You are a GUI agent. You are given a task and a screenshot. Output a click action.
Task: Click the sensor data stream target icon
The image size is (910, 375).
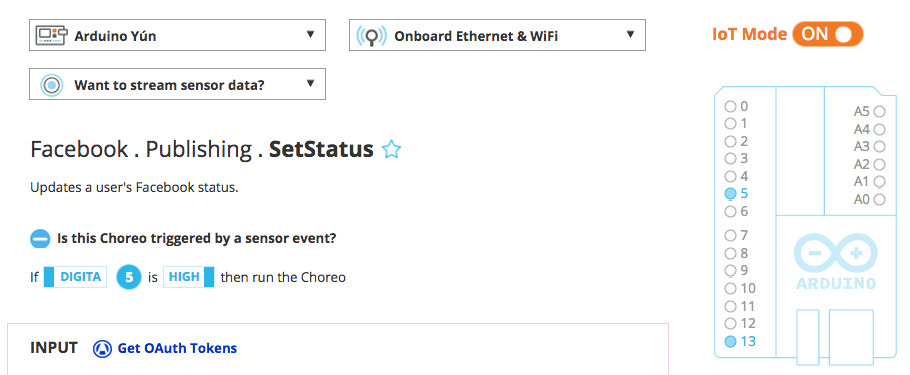click(52, 85)
